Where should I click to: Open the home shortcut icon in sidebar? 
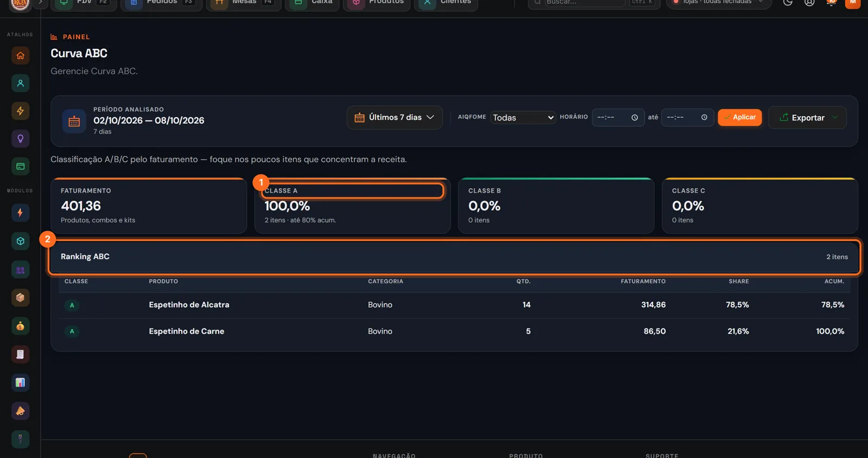(20, 55)
